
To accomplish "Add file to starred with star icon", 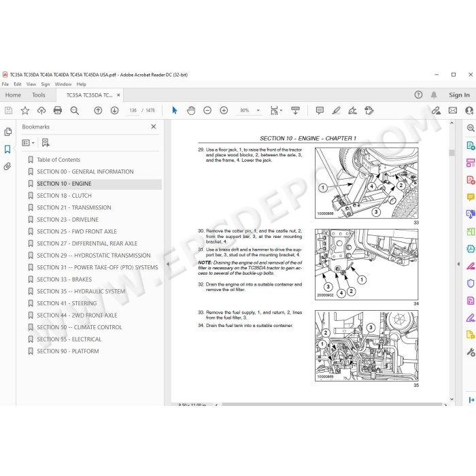I will pos(25,110).
